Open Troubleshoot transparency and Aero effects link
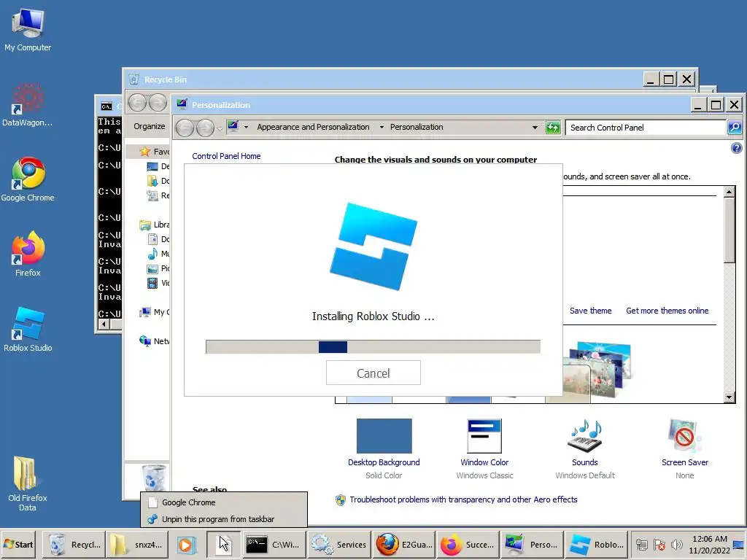Screen dimensions: 747x560 click(x=463, y=499)
